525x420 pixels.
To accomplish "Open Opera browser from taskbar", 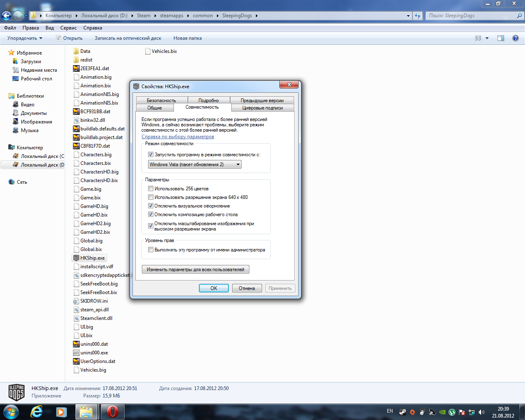I will click(112, 411).
